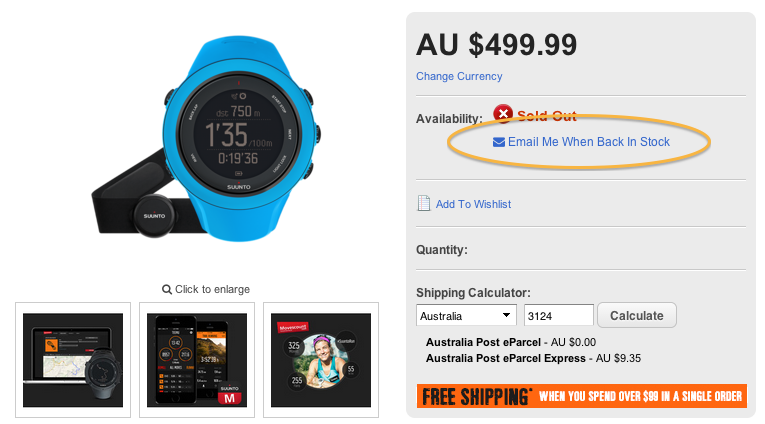Image resolution: width=765 pixels, height=424 pixels.
Task: Click the red X sold out icon
Action: (x=503, y=114)
